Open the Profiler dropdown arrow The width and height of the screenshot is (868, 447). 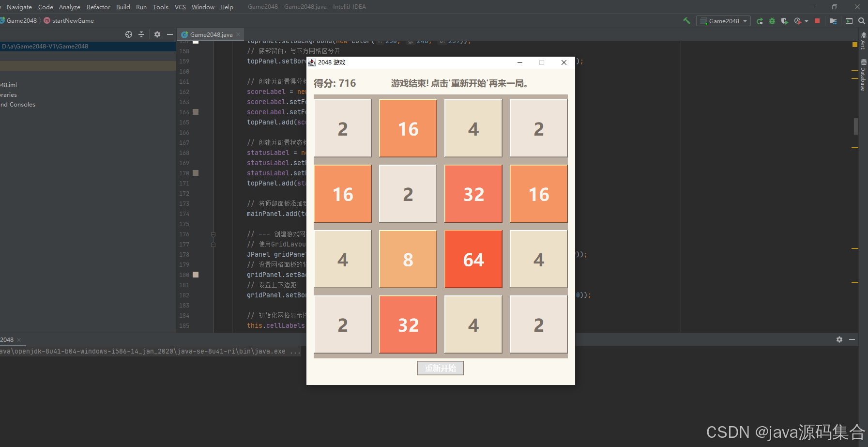coord(806,21)
